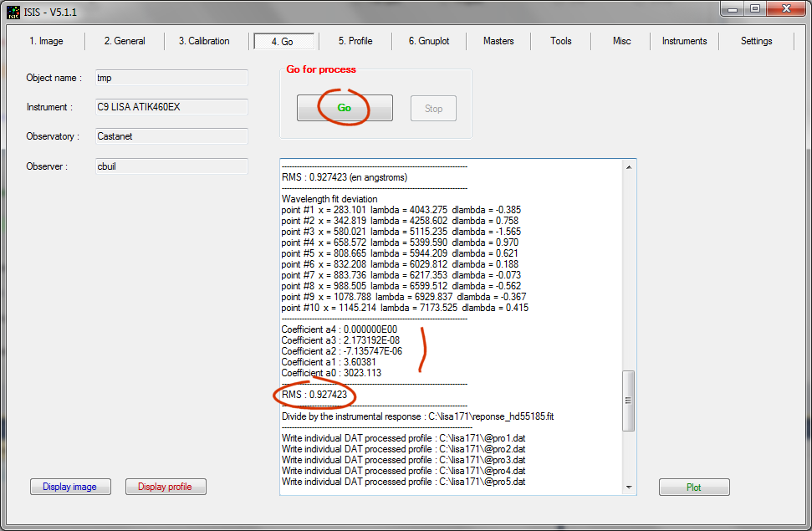Screen dimensions: 812x531
Task: Open the Instruments tab
Action: [684, 41]
